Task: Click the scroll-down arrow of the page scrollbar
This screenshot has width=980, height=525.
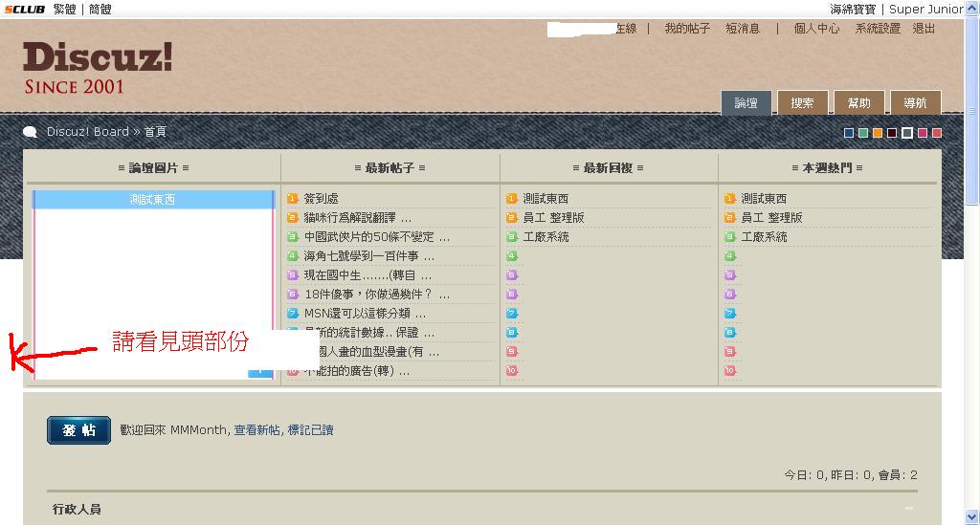Action: [972, 517]
